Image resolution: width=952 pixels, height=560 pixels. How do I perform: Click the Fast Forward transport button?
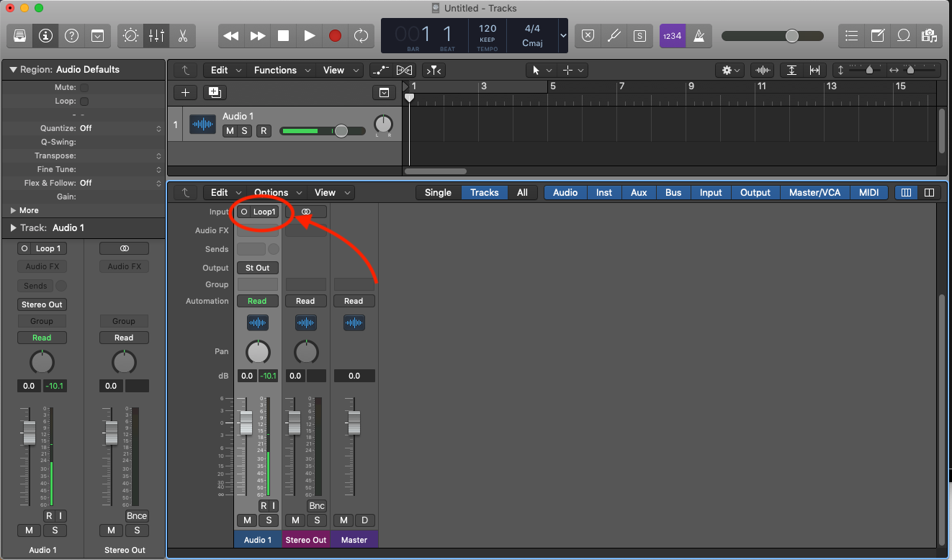click(257, 35)
